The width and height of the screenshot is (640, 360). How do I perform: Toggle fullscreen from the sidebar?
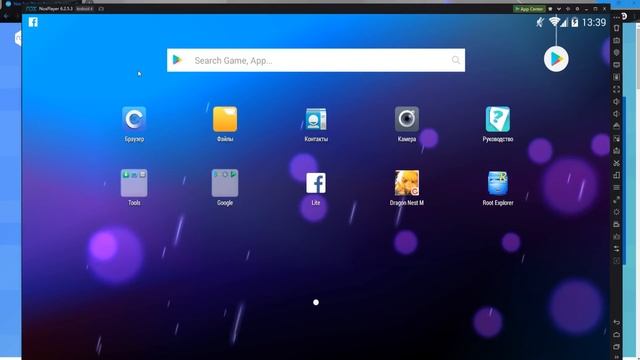tap(616, 89)
